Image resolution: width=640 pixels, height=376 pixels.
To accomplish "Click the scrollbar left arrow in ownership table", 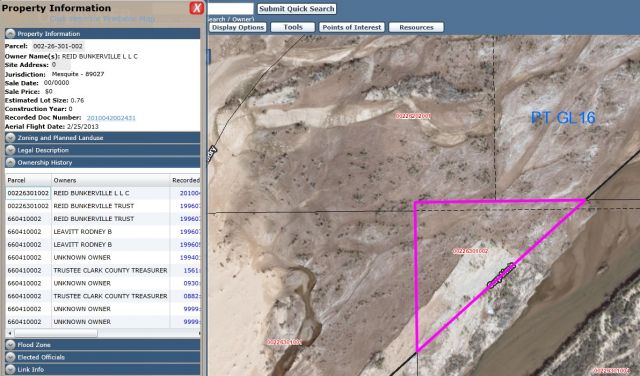I will pyautogui.click(x=10, y=333).
